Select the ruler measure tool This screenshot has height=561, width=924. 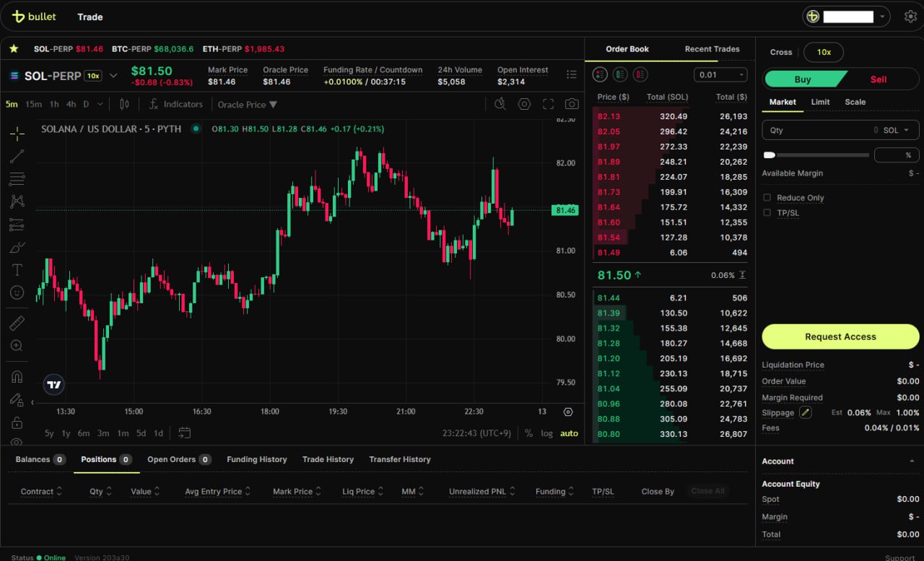tap(17, 323)
